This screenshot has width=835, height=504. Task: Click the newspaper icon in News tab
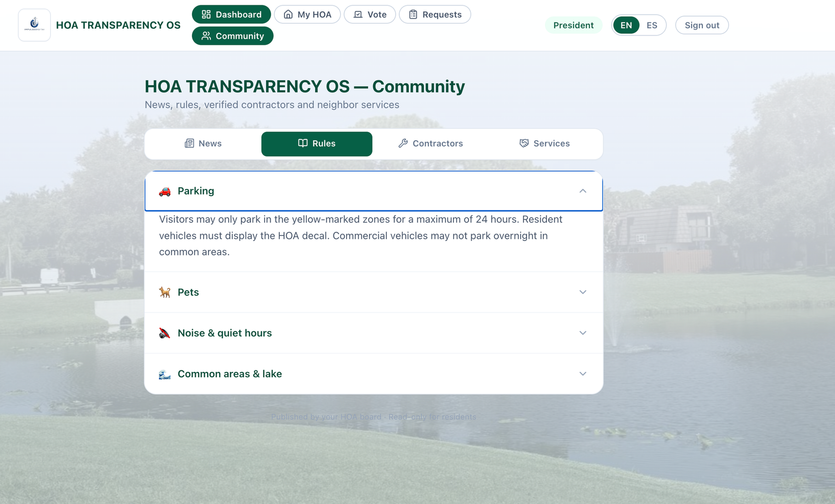point(189,143)
